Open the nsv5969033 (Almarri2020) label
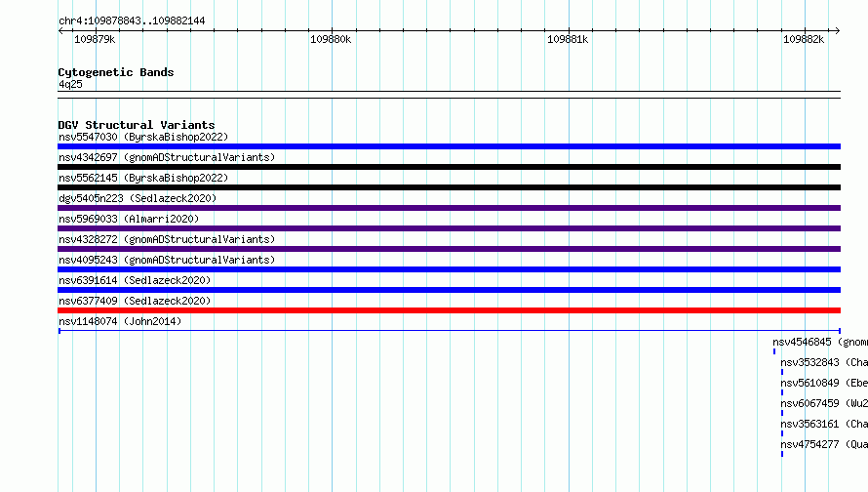Image resolution: width=868 pixels, height=492 pixels. point(129,219)
